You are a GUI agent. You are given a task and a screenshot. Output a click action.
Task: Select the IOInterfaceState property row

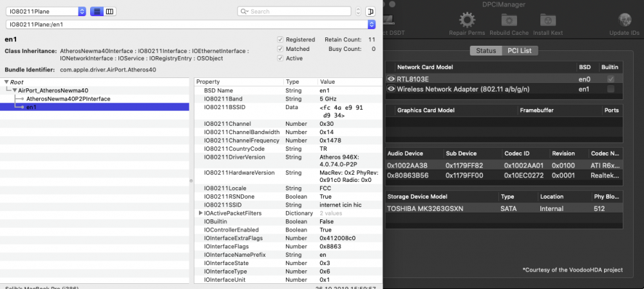pos(288,263)
